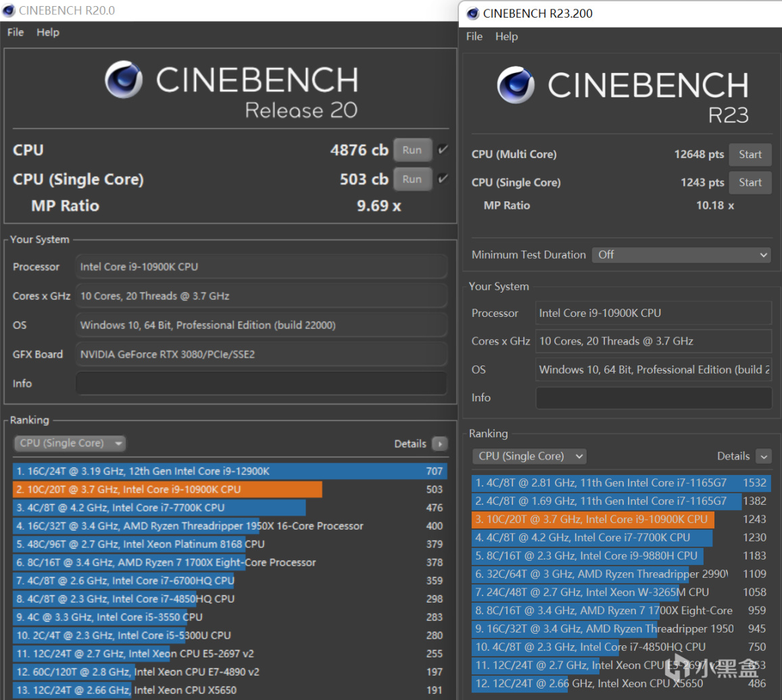Toggle the CPU test checkbox in R20

[x=443, y=150]
